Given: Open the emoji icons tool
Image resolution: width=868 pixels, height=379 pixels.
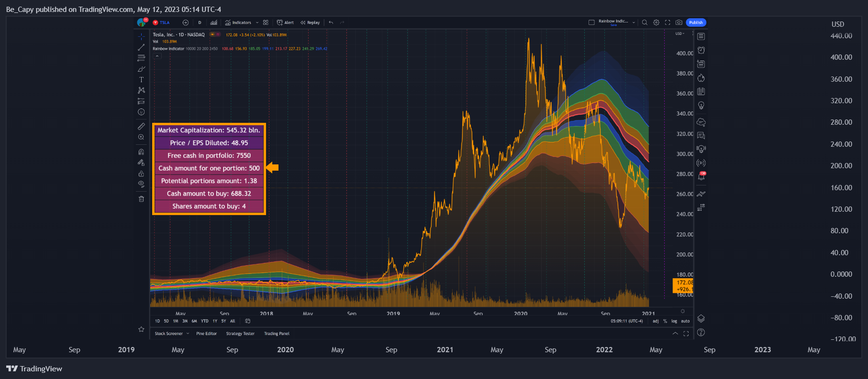Looking at the screenshot, I should [x=141, y=112].
